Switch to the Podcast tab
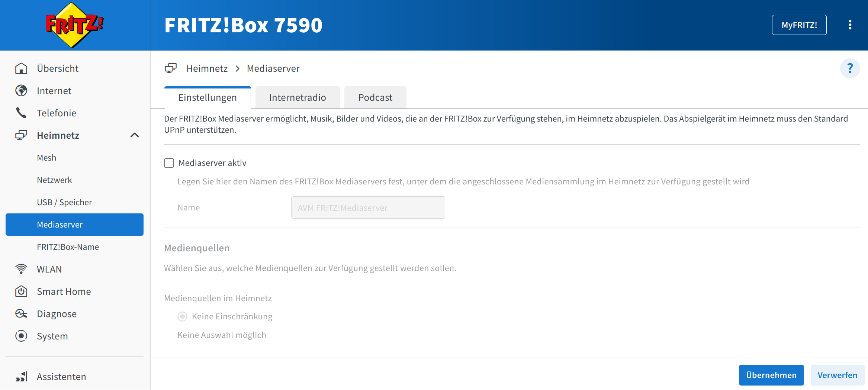The height and width of the screenshot is (390, 868). coord(375,97)
